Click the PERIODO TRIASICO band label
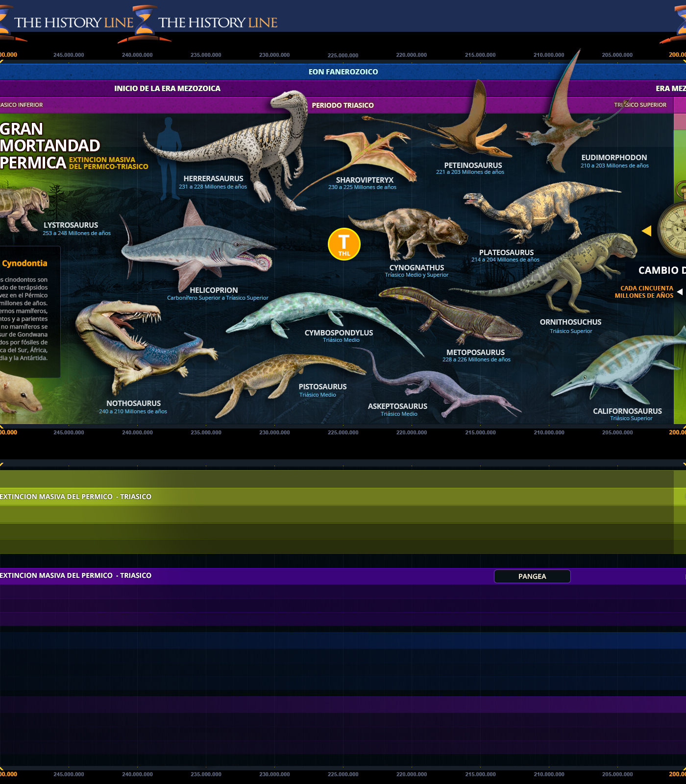Image resolution: width=686 pixels, height=784 pixels. 343,105
